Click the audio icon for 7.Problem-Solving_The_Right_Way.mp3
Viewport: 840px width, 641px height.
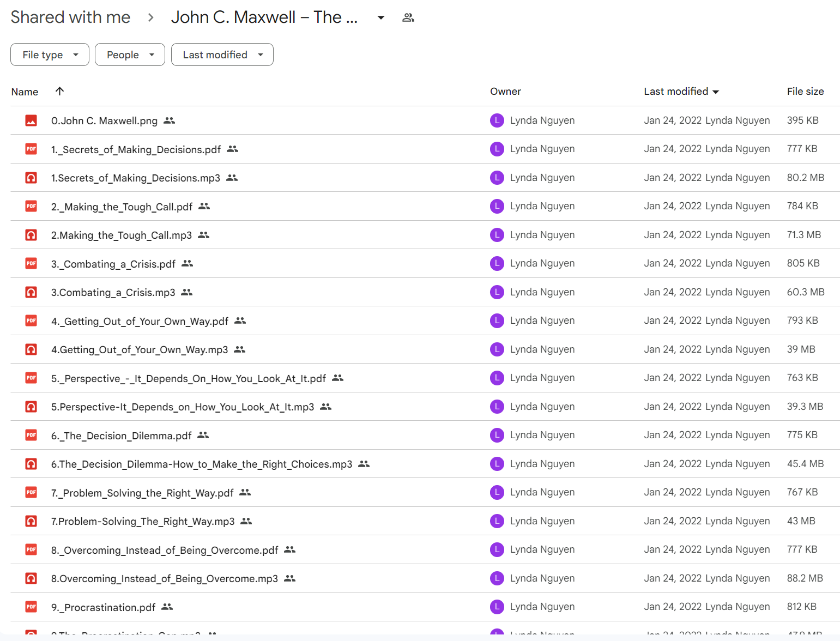click(31, 521)
